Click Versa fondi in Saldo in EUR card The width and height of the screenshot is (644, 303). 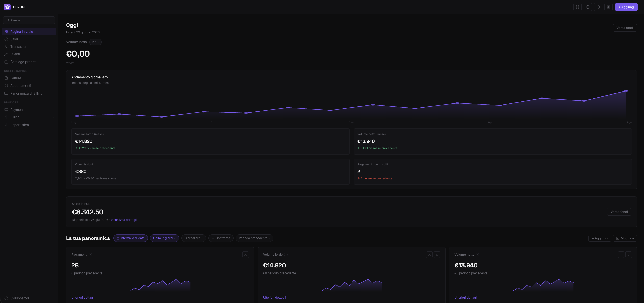619,212
